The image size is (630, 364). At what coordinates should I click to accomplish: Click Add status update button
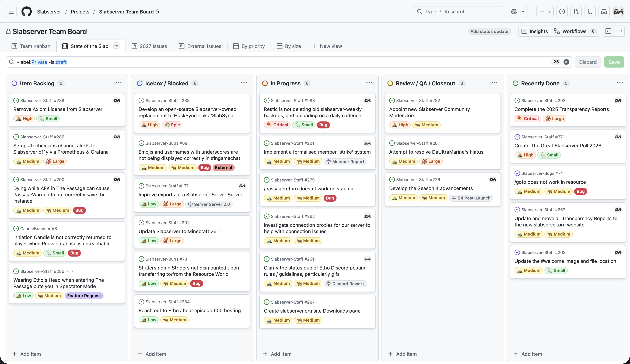489,31
